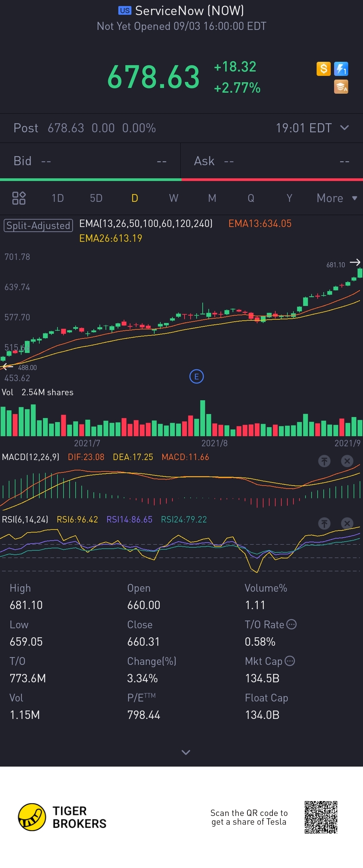Remove the RSI indicator panel

347,523
